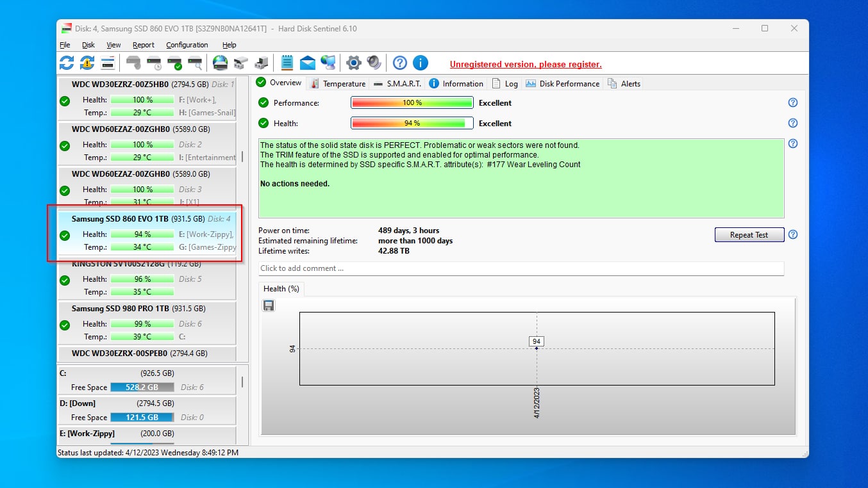Switch to the Information tab
The width and height of the screenshot is (868, 488).
pyautogui.click(x=456, y=83)
